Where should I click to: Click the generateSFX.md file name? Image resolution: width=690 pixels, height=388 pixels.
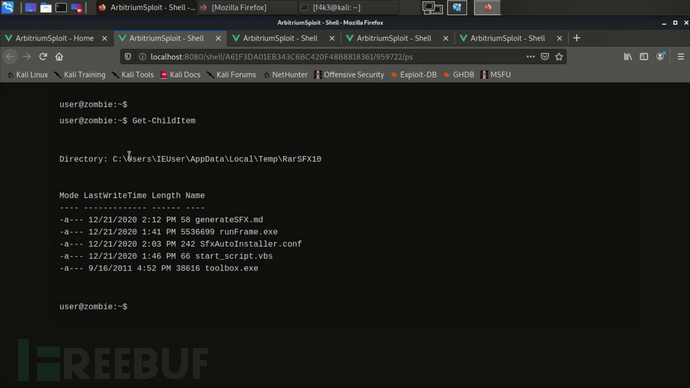(x=229, y=220)
